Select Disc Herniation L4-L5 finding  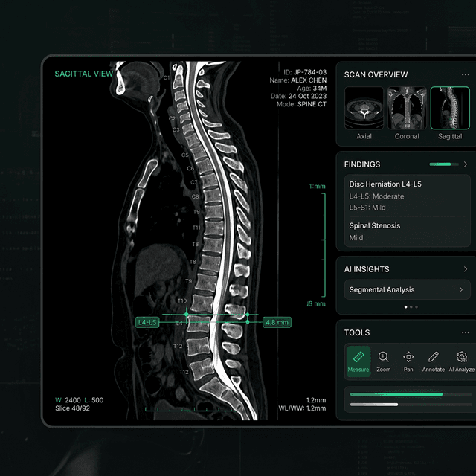point(385,184)
